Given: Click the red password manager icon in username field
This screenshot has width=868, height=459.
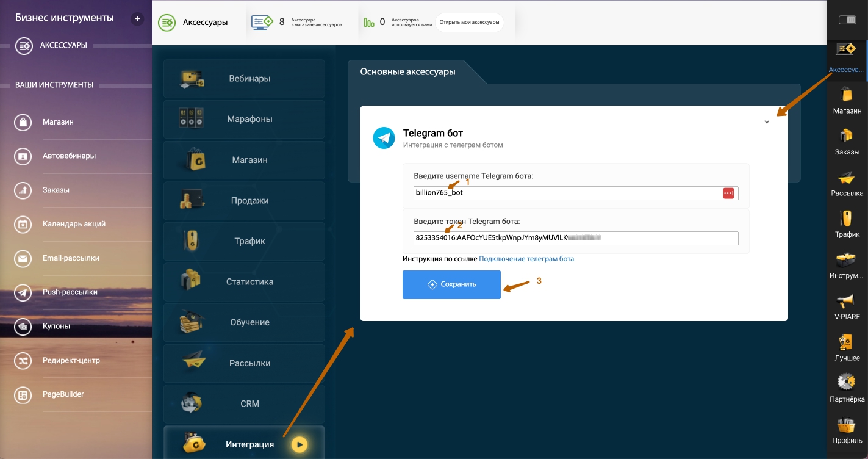Looking at the screenshot, I should (x=728, y=193).
